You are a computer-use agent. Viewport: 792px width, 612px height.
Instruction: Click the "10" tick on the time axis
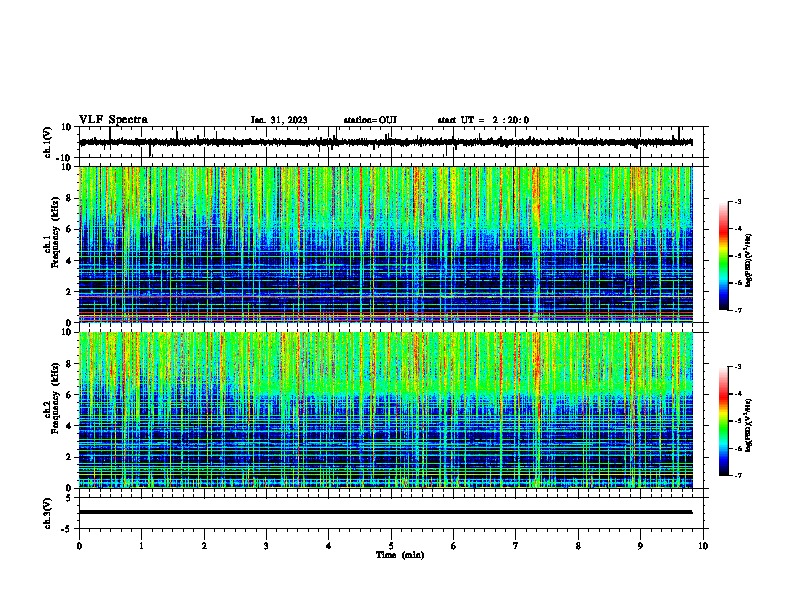point(703,546)
